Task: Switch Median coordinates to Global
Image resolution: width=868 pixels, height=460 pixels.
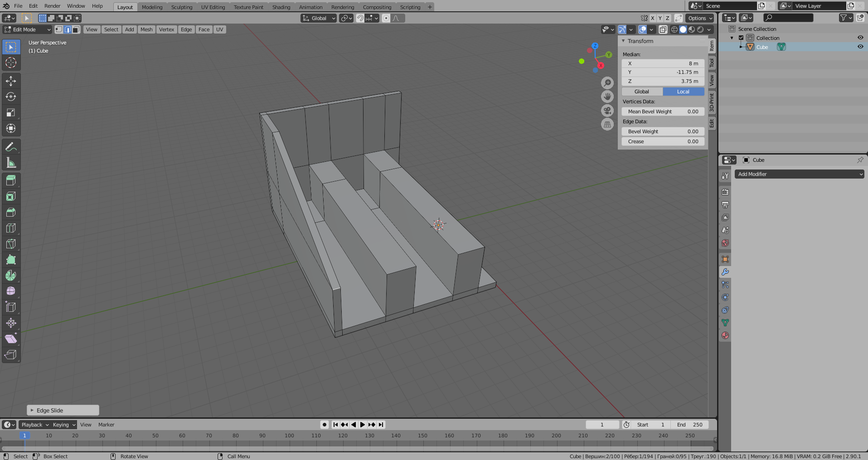Action: coord(642,92)
